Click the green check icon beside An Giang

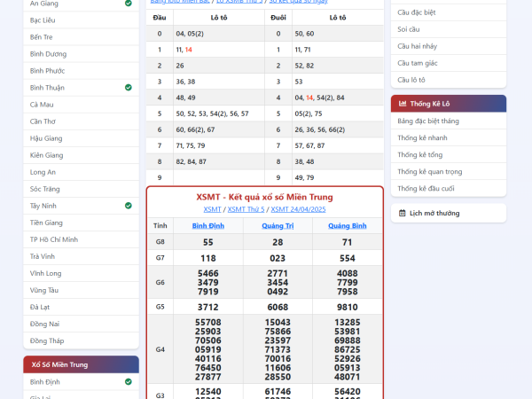[x=129, y=4]
